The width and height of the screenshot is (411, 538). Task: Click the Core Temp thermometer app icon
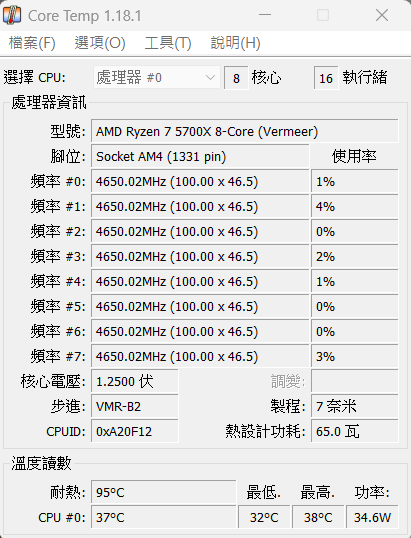pyautogui.click(x=12, y=15)
